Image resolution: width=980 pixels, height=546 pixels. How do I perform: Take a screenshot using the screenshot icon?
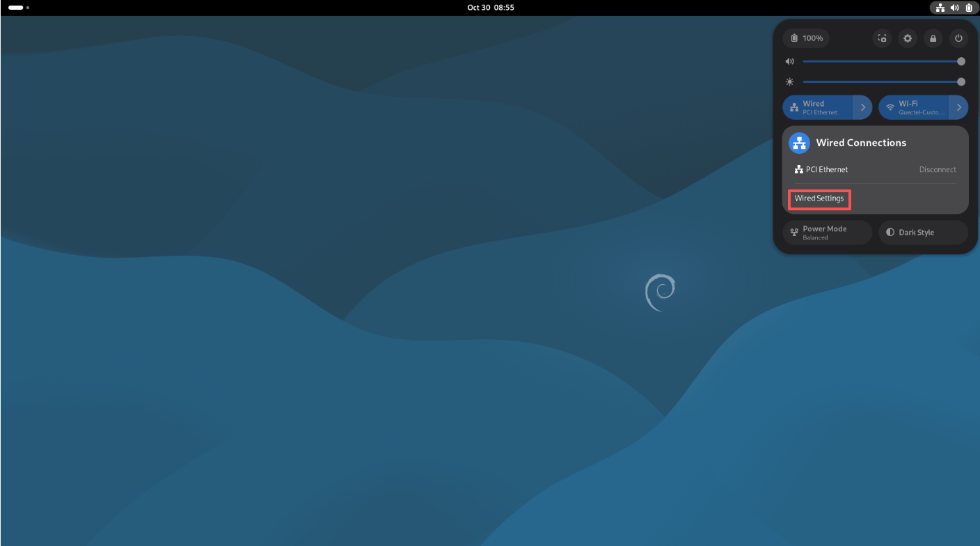(882, 38)
